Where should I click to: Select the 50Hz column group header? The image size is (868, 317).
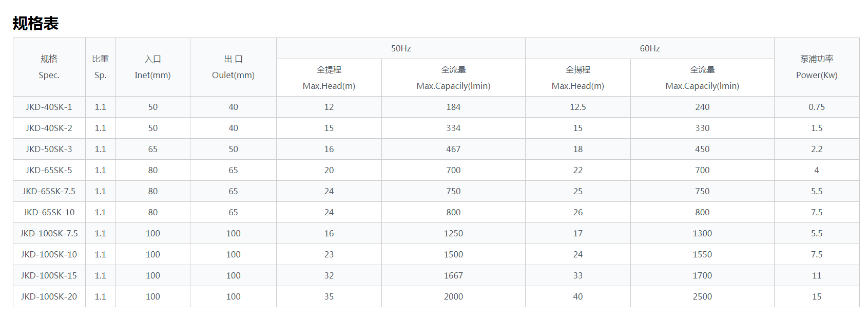point(401,48)
